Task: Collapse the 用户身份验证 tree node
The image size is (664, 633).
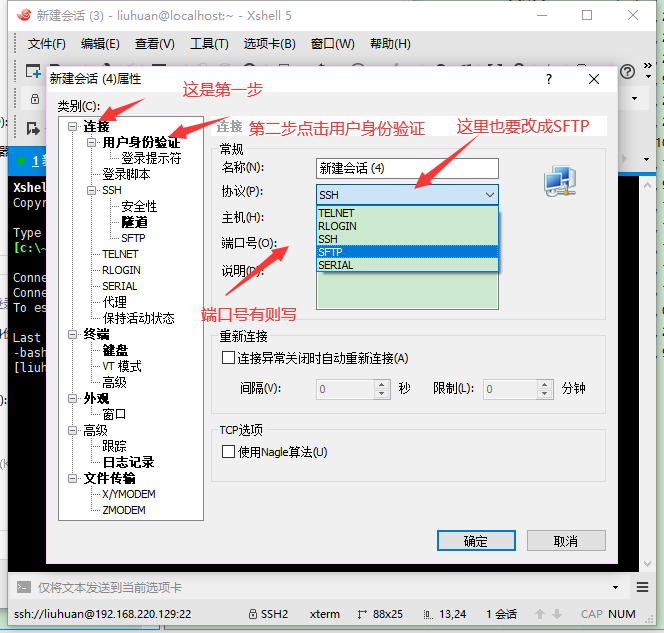Action: tap(91, 142)
